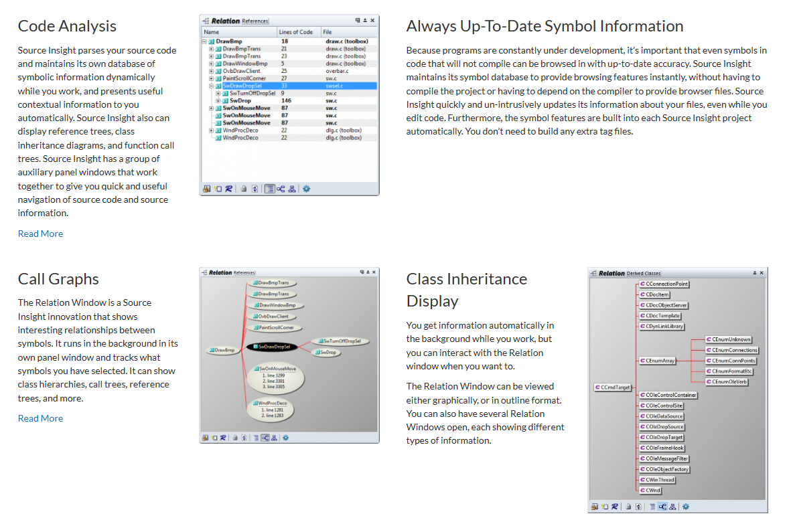The image size is (793, 532).
Task: Click the pin icon in Derived Classes panel title bar
Action: [755, 273]
